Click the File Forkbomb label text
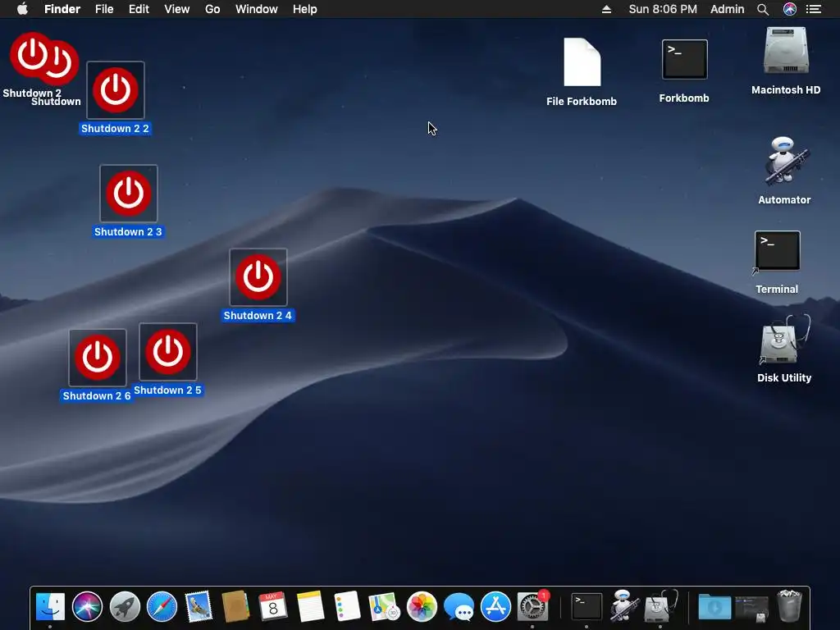This screenshot has width=840, height=630. pyautogui.click(x=582, y=101)
